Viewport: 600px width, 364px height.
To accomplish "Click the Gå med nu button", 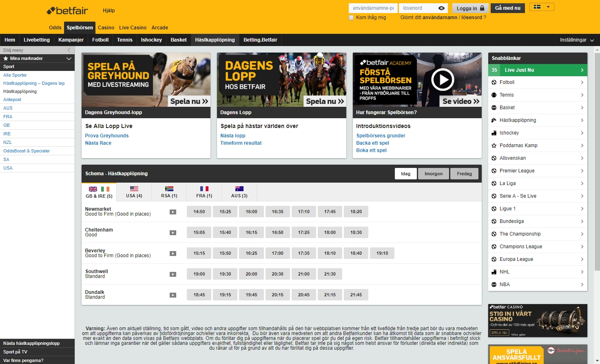I will coord(507,8).
